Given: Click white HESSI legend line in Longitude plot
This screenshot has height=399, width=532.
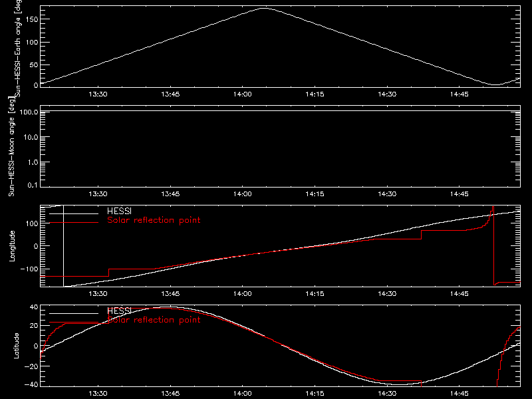Looking at the screenshot, I should pos(74,213).
